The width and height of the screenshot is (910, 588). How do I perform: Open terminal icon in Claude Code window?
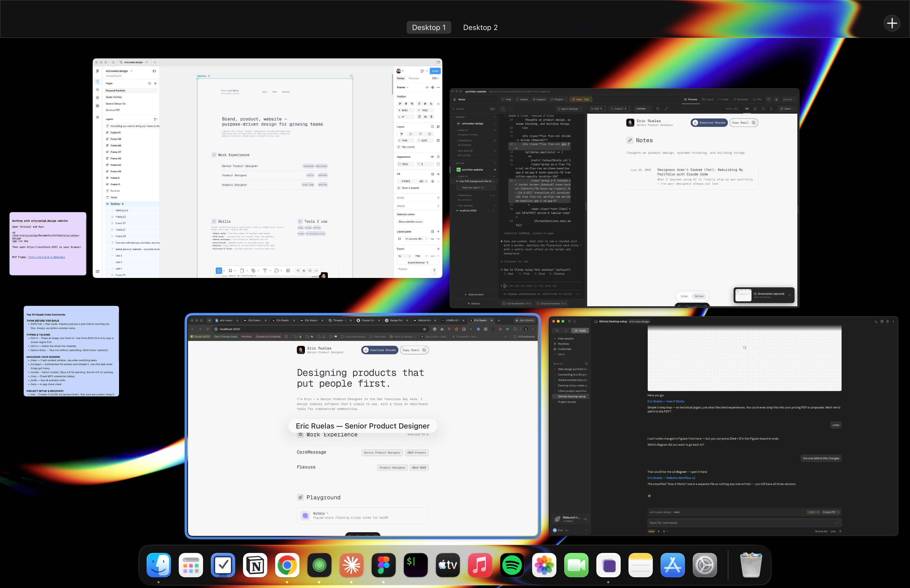(x=876, y=321)
